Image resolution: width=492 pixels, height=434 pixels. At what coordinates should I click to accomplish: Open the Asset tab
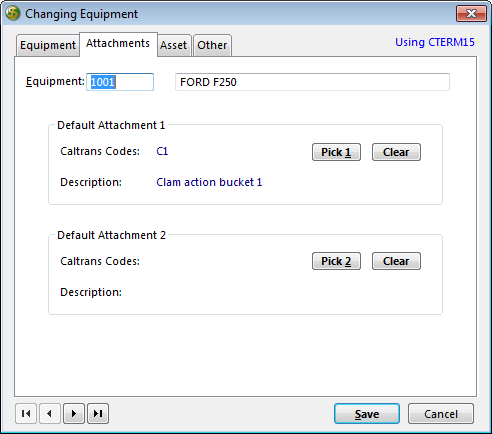pos(174,45)
